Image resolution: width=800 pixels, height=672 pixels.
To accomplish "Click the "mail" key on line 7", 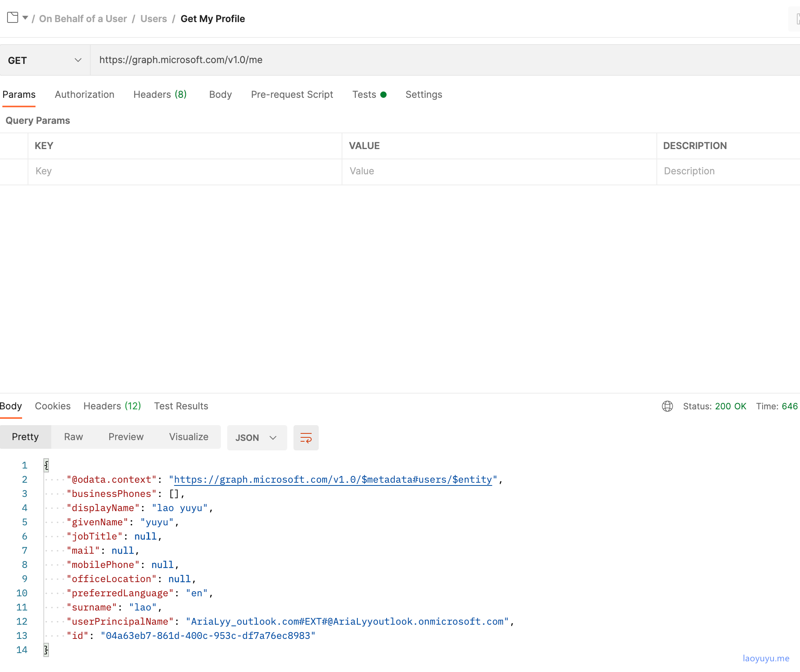I will click(x=83, y=551).
